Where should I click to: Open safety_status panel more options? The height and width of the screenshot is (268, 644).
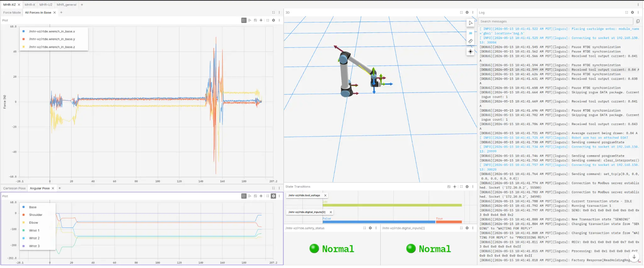[x=376, y=228]
